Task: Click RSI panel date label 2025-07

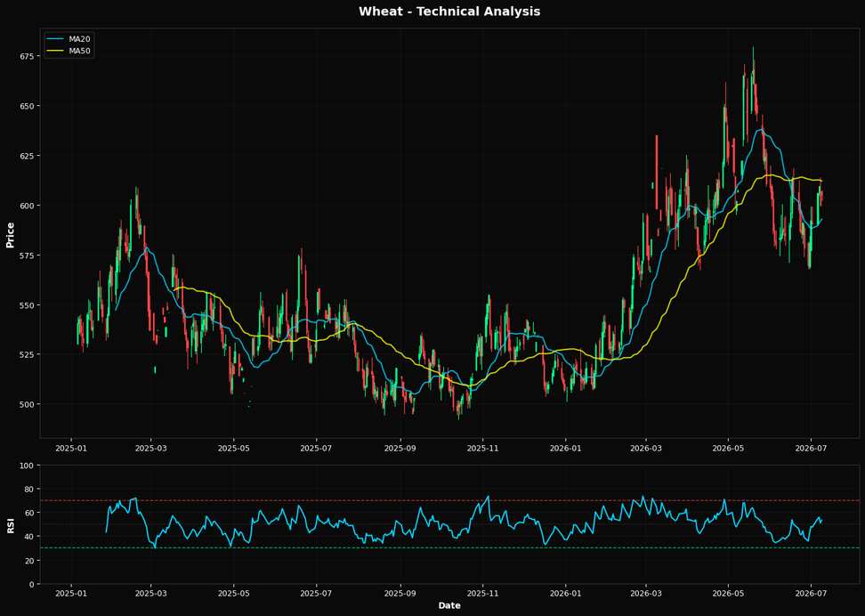Action: point(316,594)
